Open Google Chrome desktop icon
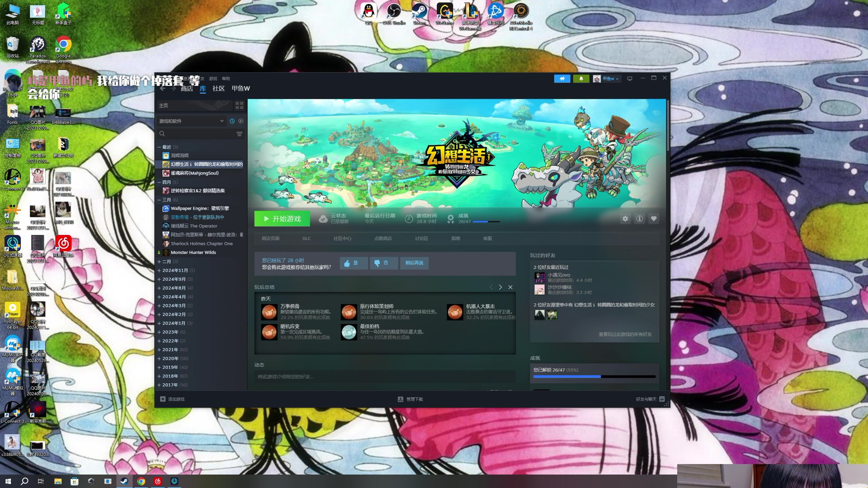868x488 pixels. tap(63, 50)
